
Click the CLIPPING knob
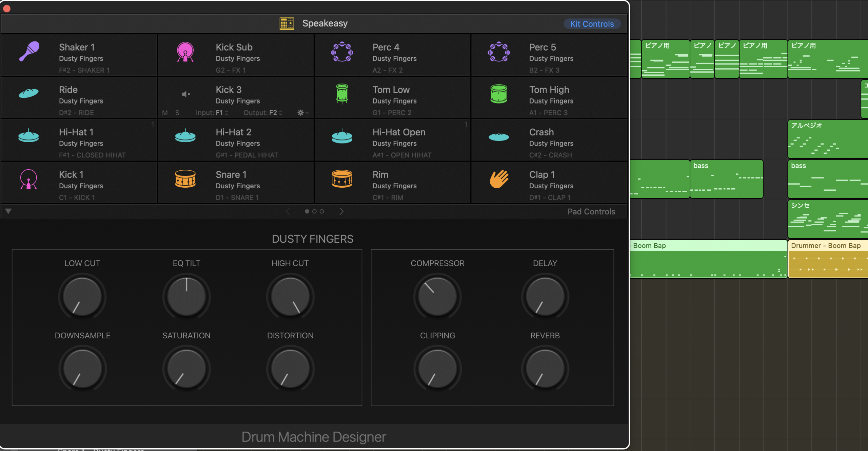[437, 369]
